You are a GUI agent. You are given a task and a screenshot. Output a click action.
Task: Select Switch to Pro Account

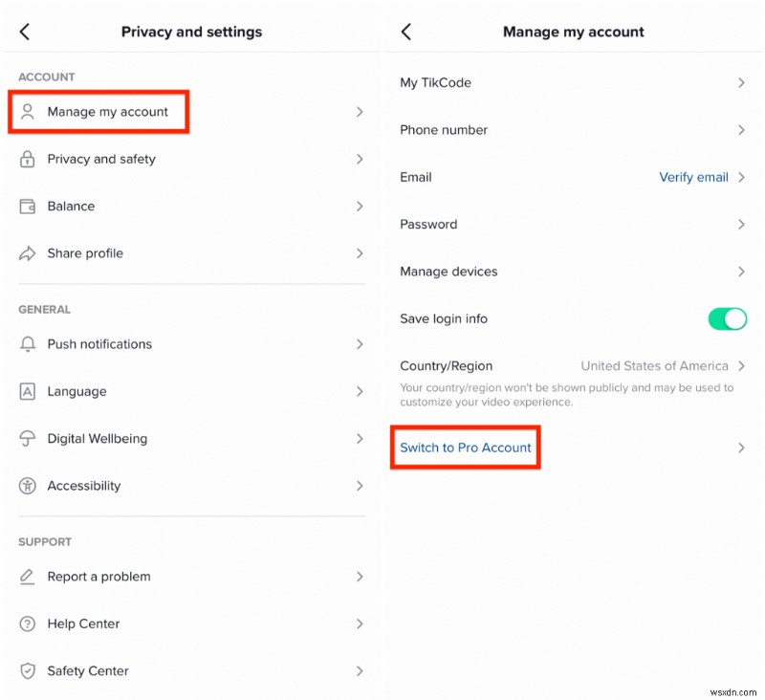[x=466, y=447]
